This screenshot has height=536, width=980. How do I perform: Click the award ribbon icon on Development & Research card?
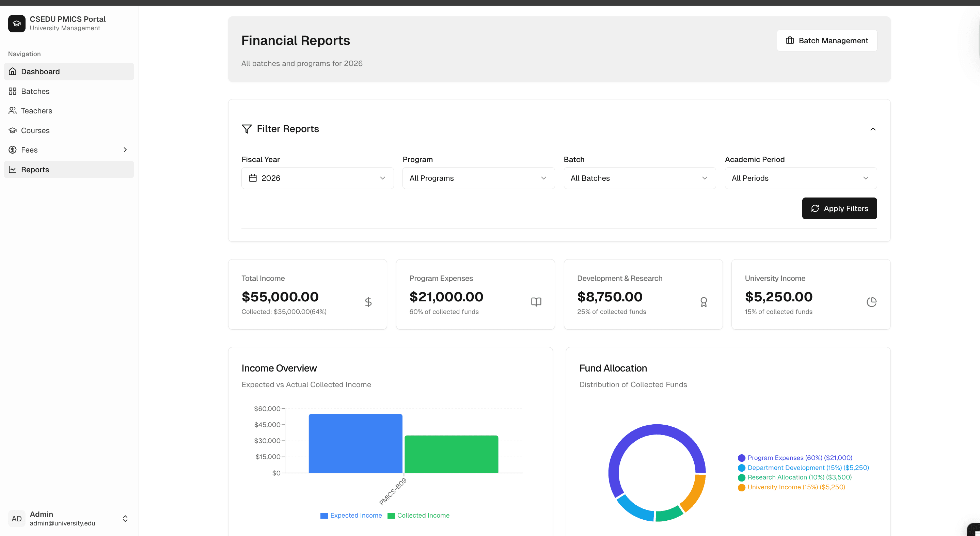pyautogui.click(x=704, y=302)
